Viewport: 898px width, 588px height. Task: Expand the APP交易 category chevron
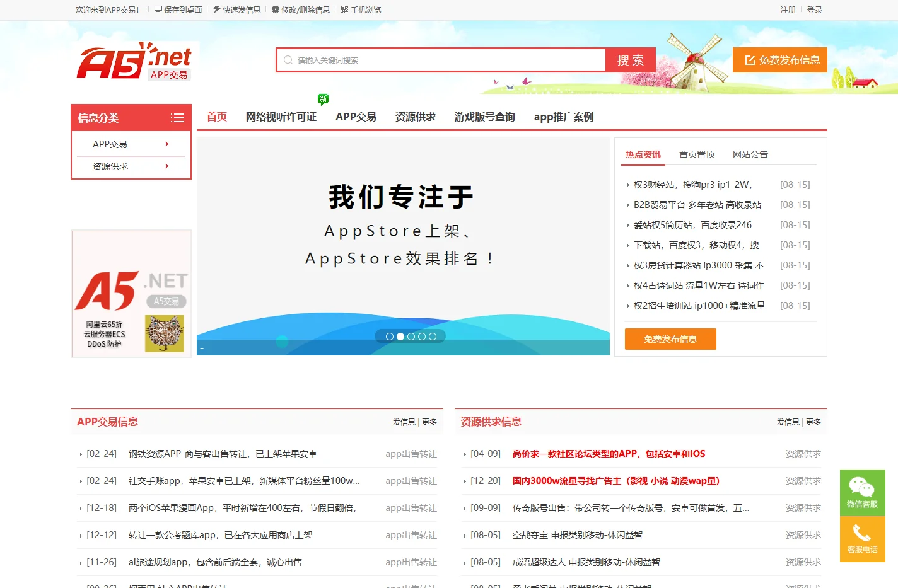(166, 144)
